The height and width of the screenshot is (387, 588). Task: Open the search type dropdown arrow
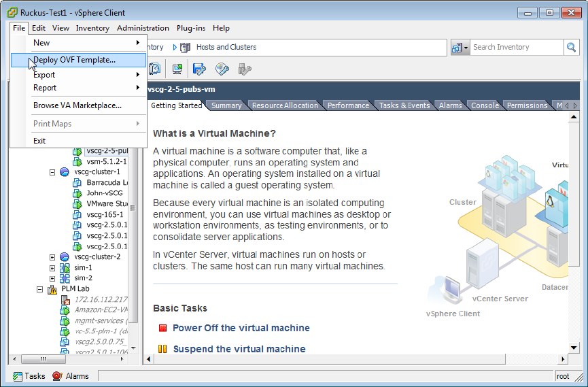[x=466, y=48]
